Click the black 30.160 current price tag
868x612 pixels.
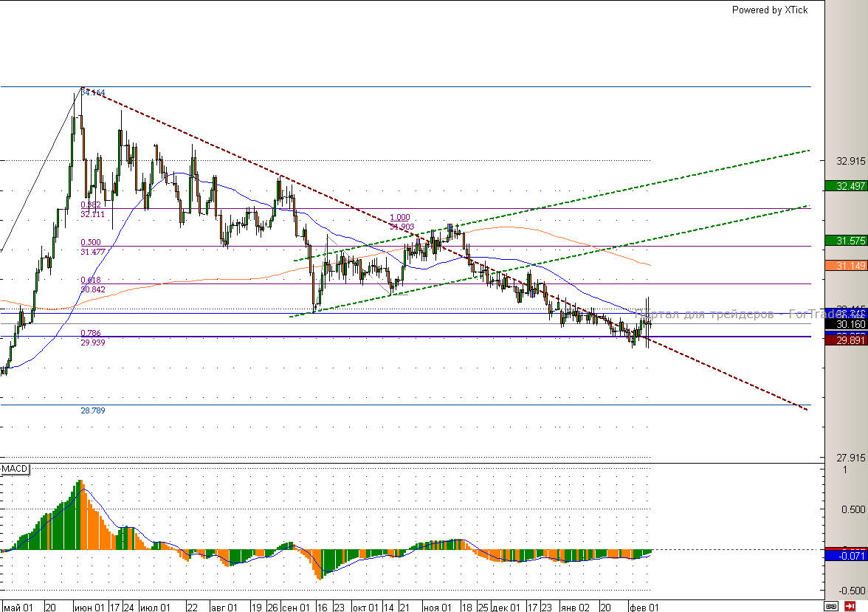click(846, 324)
